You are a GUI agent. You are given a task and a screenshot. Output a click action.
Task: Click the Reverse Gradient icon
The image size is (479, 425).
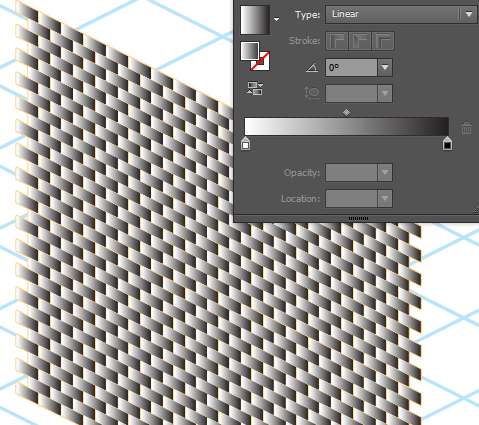pos(255,88)
